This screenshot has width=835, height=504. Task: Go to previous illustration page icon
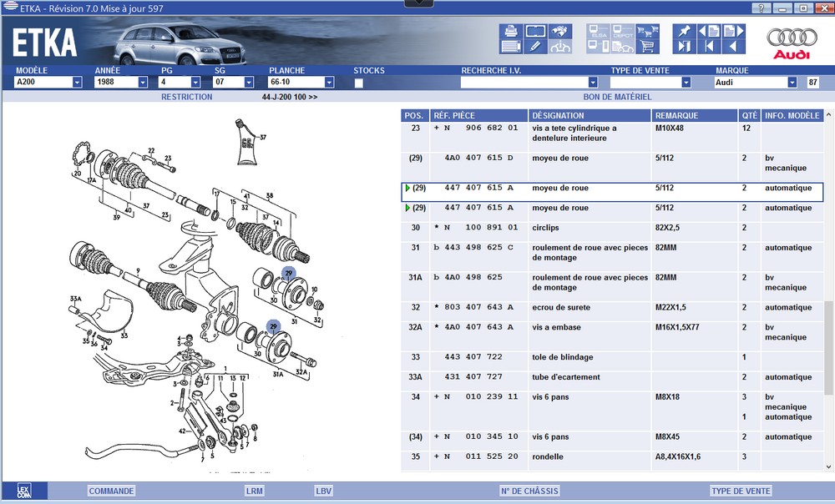tap(709, 32)
